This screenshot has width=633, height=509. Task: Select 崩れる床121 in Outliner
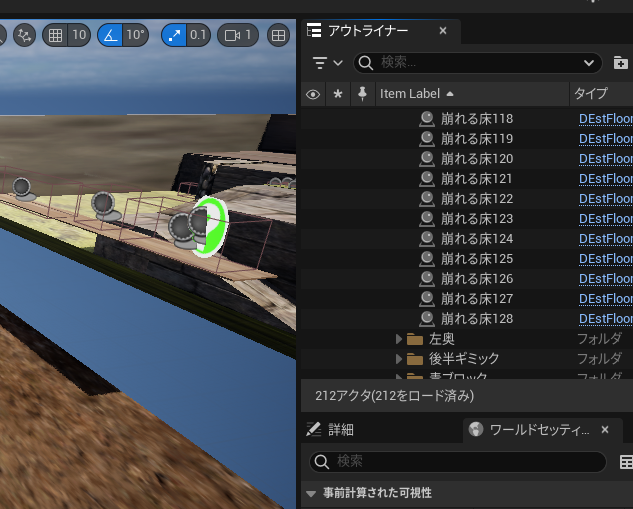tap(476, 179)
